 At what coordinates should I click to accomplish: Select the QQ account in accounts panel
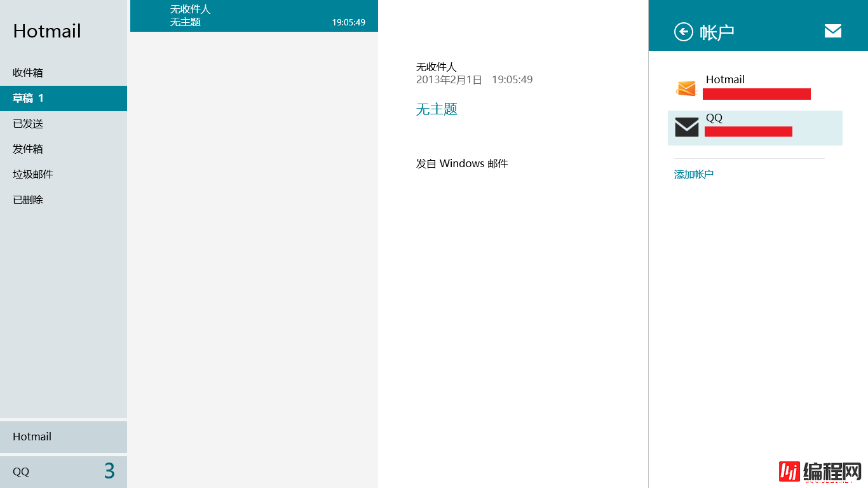755,128
